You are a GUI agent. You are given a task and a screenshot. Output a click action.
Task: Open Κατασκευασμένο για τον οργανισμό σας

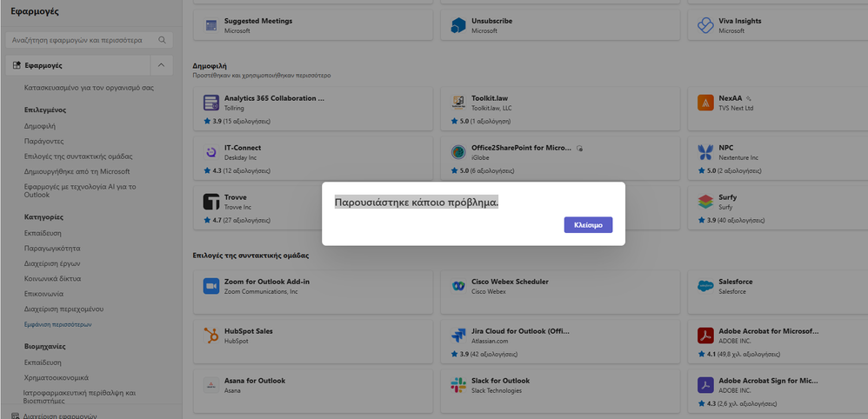[89, 88]
